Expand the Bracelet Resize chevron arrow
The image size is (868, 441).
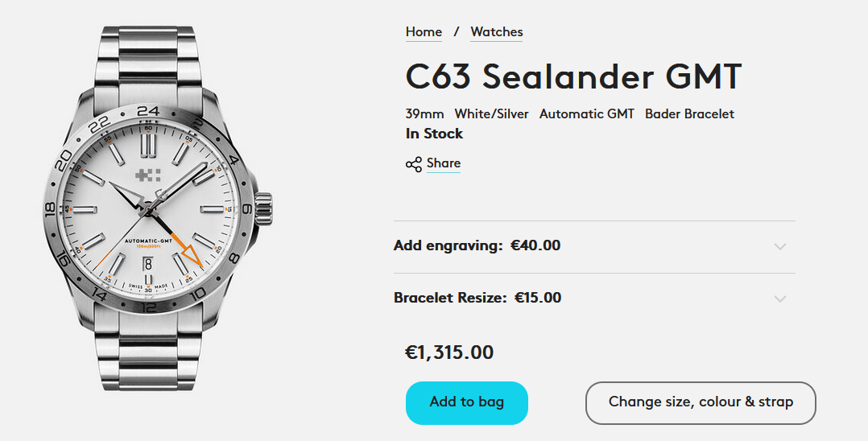coord(779,299)
